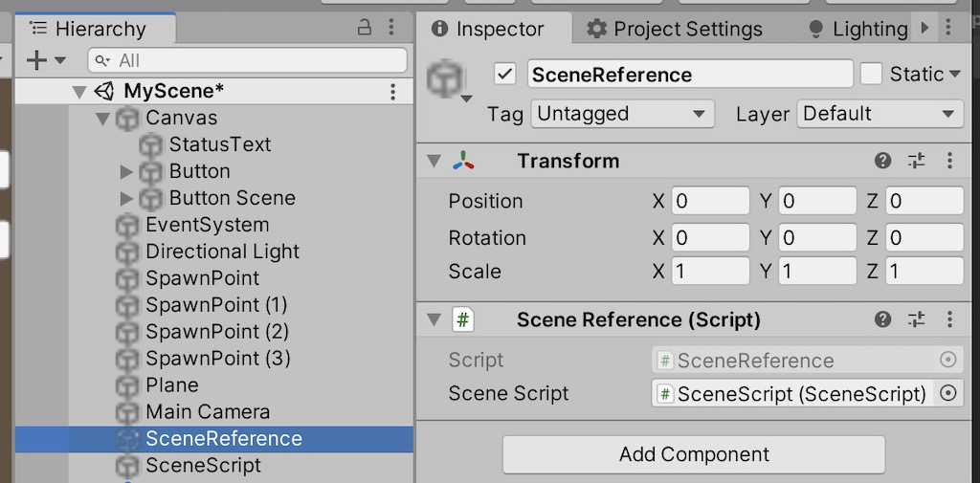
Task: Click the Scene Script object picker circle
Action: pyautogui.click(x=948, y=393)
